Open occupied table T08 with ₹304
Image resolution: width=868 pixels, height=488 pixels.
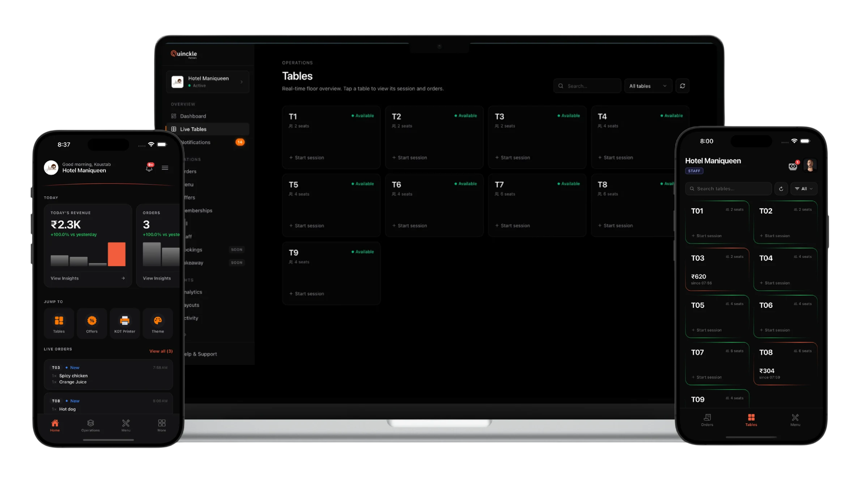786,364
